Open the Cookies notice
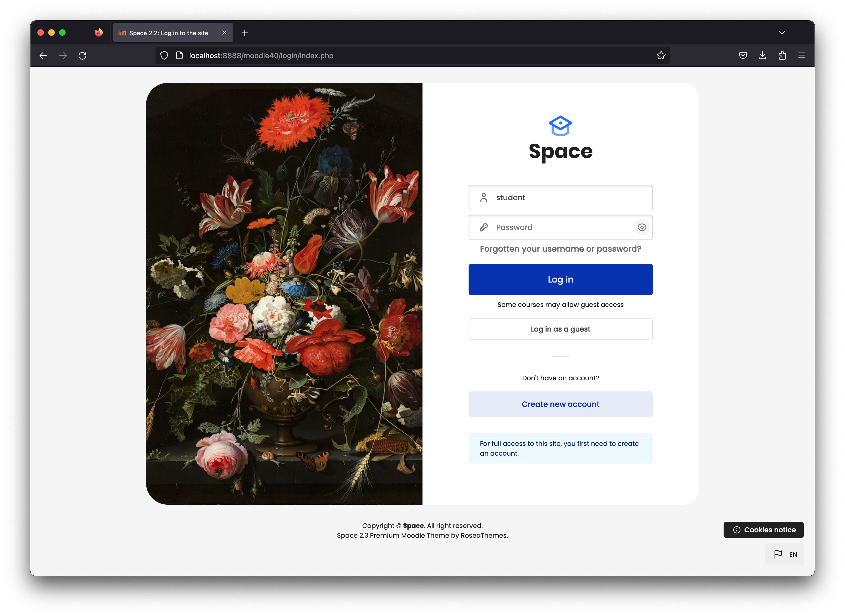Image resolution: width=845 pixels, height=616 pixels. (x=763, y=530)
